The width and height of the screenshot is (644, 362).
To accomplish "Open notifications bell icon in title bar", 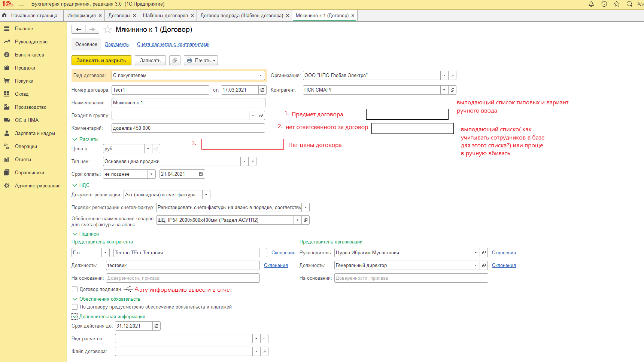I will pos(591,4).
